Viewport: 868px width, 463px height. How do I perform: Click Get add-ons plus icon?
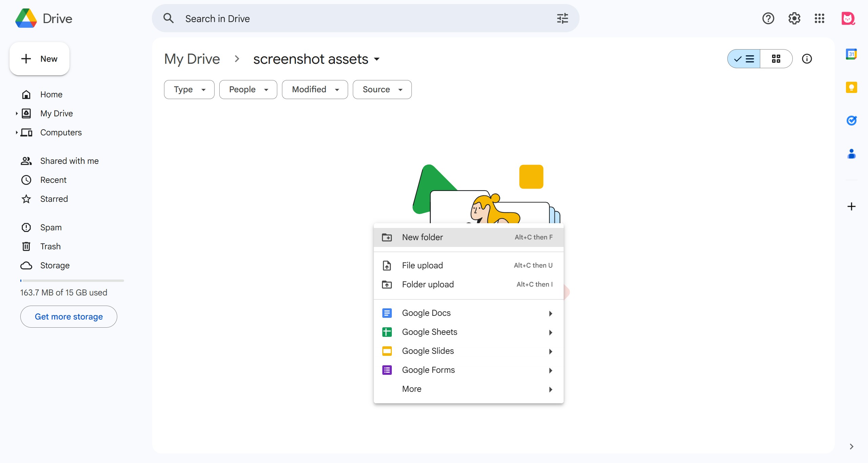pyautogui.click(x=851, y=206)
